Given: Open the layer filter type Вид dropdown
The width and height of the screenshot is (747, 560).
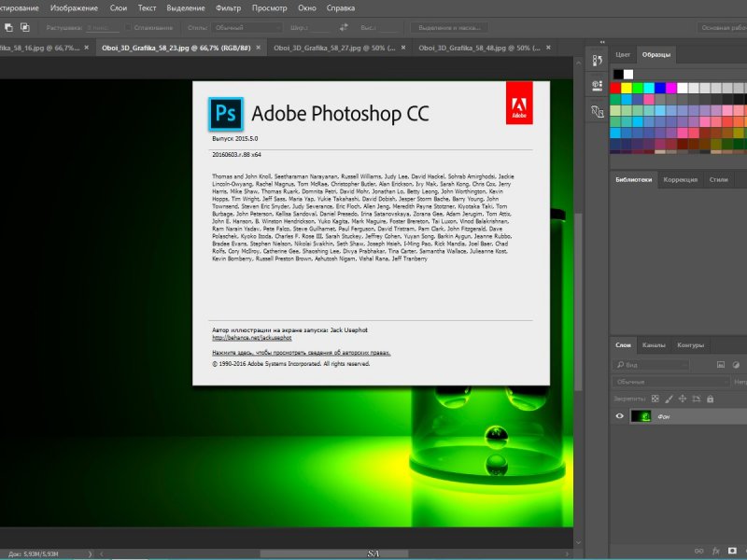Looking at the screenshot, I should click(x=651, y=365).
